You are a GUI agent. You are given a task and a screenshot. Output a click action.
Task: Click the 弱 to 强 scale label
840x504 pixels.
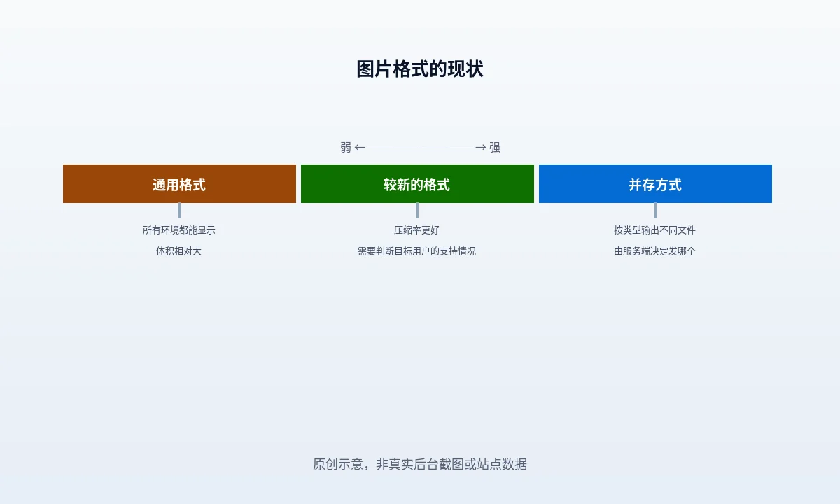[420, 147]
